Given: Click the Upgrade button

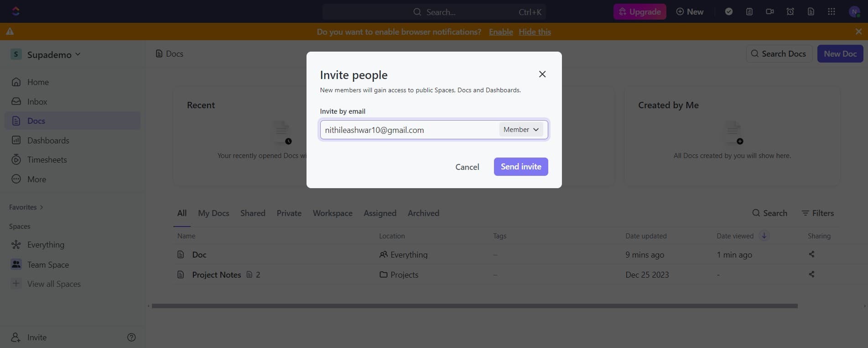Looking at the screenshot, I should pos(639,12).
